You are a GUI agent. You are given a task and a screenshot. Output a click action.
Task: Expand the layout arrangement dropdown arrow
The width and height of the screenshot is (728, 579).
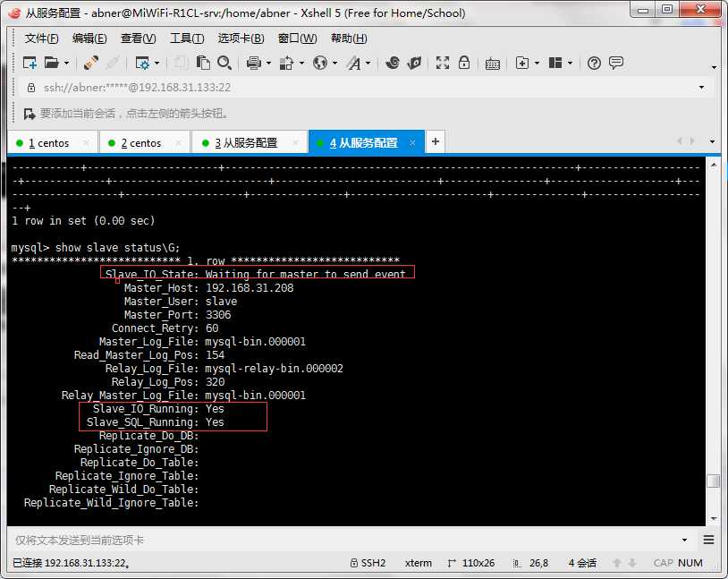(x=570, y=63)
